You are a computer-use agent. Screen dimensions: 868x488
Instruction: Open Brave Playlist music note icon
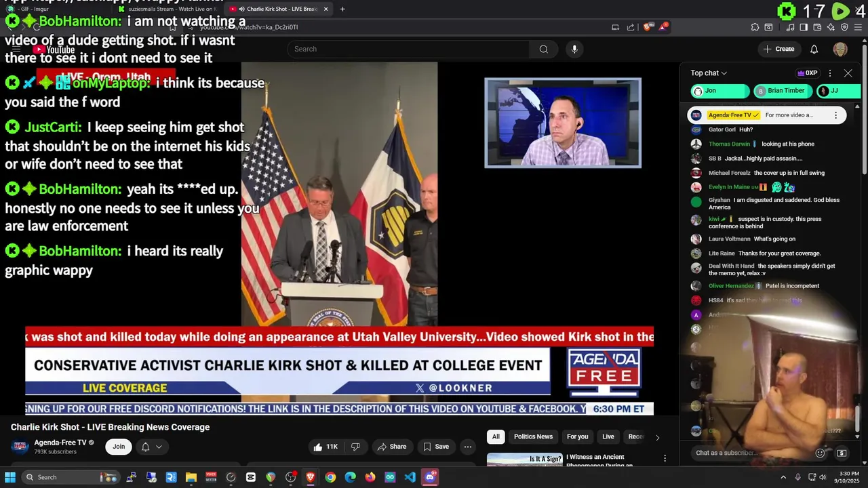[790, 27]
